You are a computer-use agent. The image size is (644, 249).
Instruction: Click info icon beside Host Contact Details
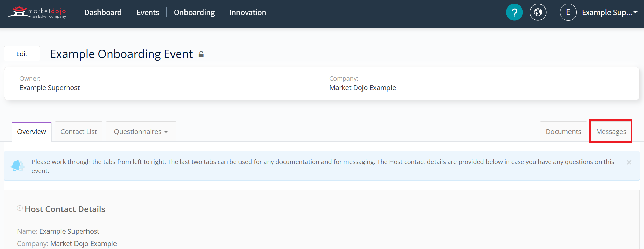pyautogui.click(x=20, y=208)
